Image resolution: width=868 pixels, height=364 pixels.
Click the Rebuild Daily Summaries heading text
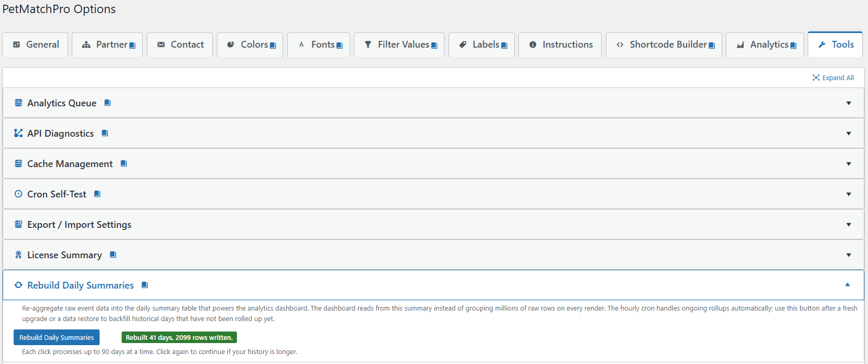80,285
